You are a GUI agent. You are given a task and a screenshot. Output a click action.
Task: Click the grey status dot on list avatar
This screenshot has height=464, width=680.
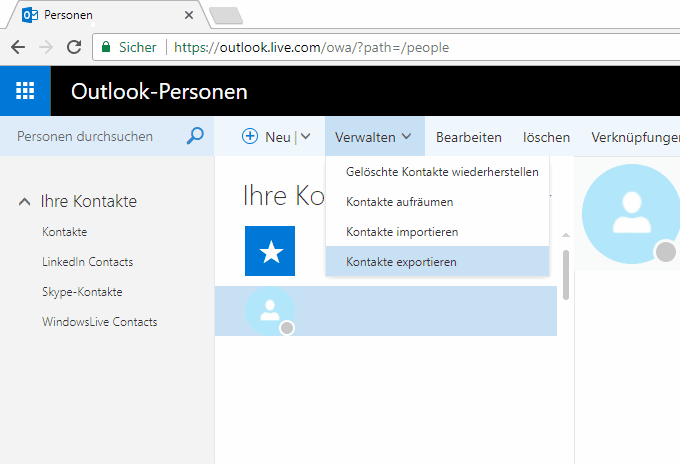tap(287, 328)
